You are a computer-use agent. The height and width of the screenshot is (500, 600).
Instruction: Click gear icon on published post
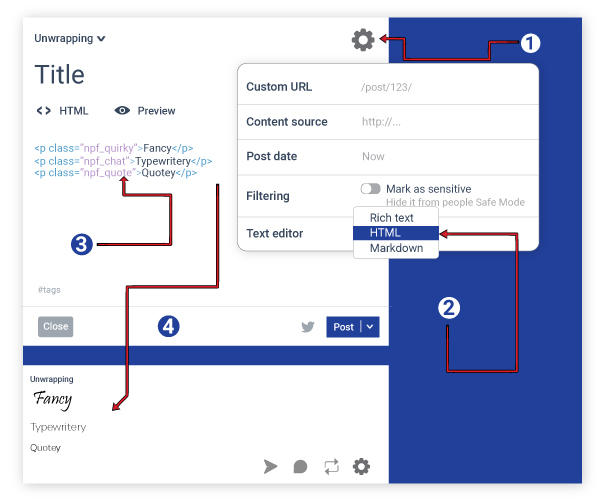point(362,466)
